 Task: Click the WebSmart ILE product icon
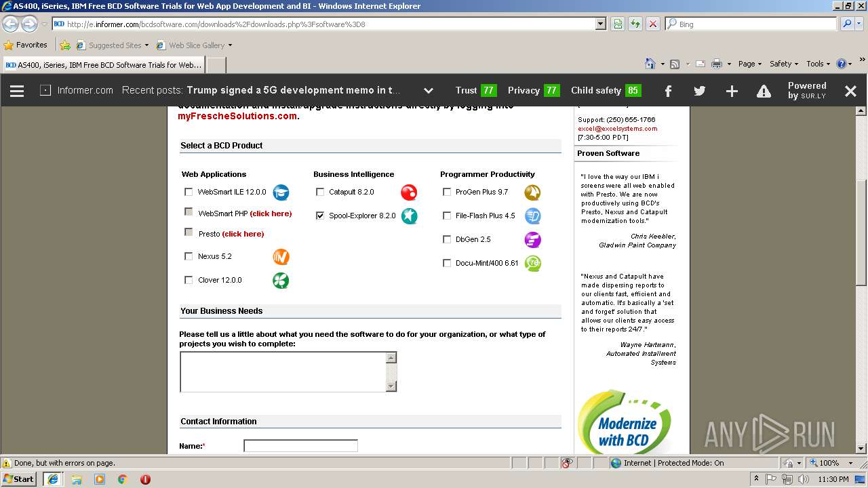281,192
